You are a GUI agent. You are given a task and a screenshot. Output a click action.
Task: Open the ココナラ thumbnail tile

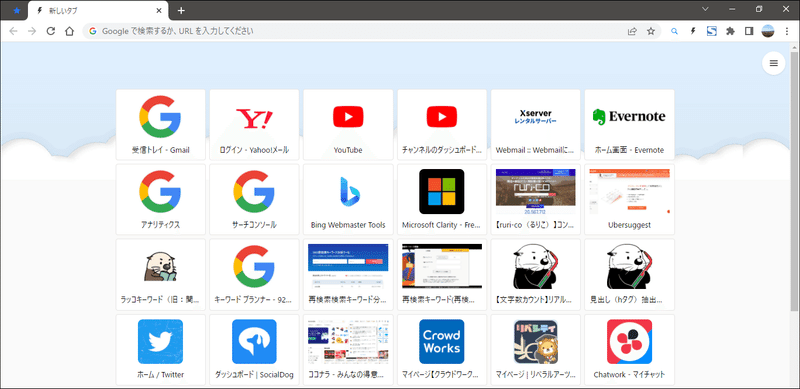(348, 349)
